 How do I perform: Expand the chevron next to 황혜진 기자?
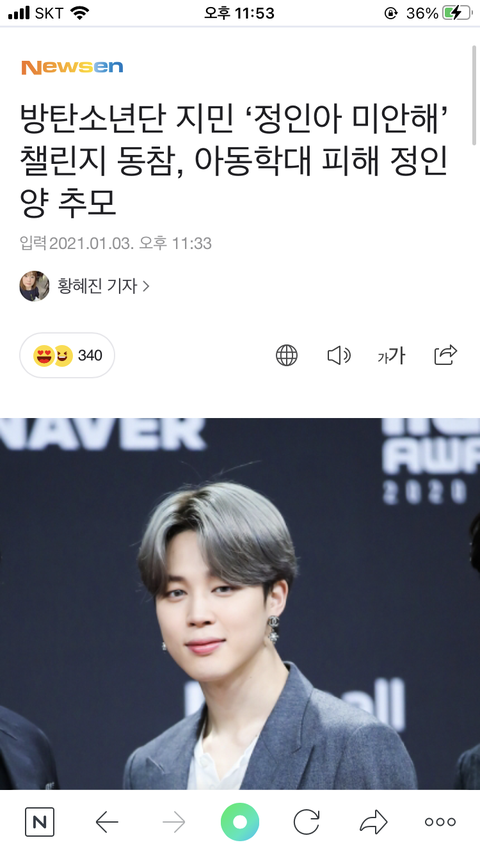click(x=145, y=286)
